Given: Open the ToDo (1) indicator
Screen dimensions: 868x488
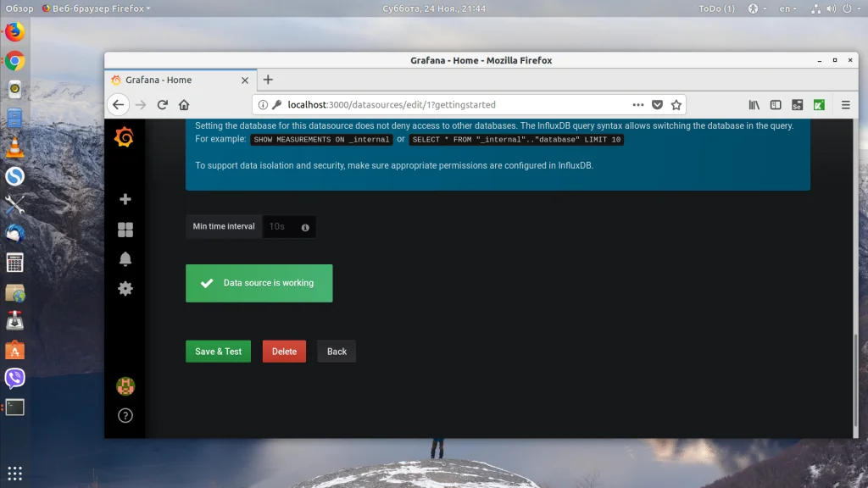Looking at the screenshot, I should click(x=717, y=8).
